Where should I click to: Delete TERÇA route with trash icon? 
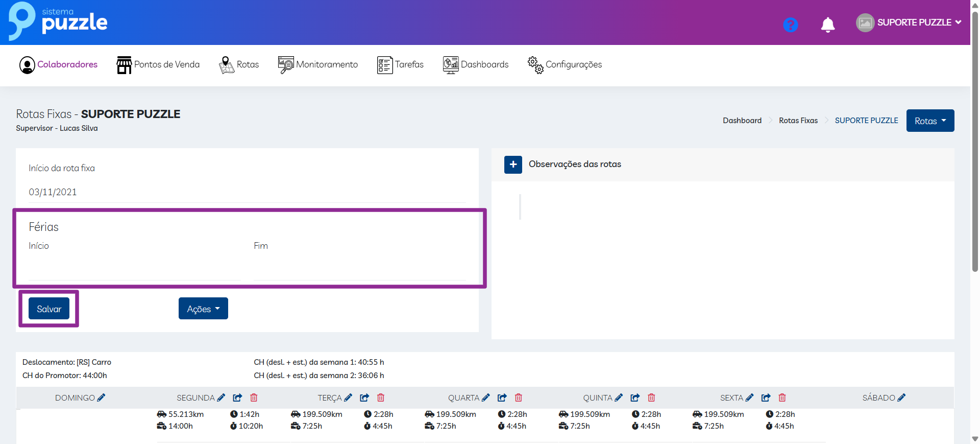381,398
